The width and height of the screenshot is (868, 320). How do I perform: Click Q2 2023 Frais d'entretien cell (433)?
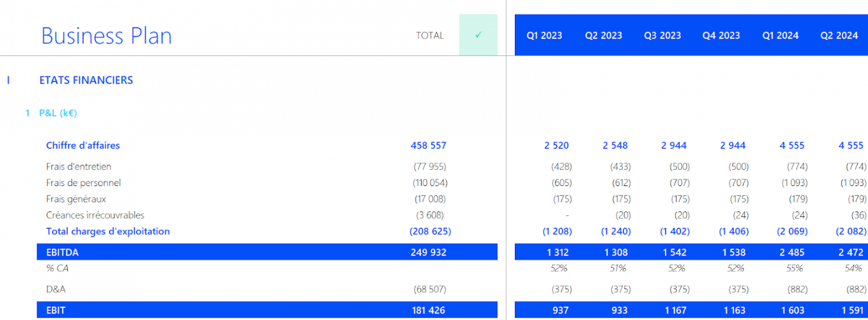point(620,167)
